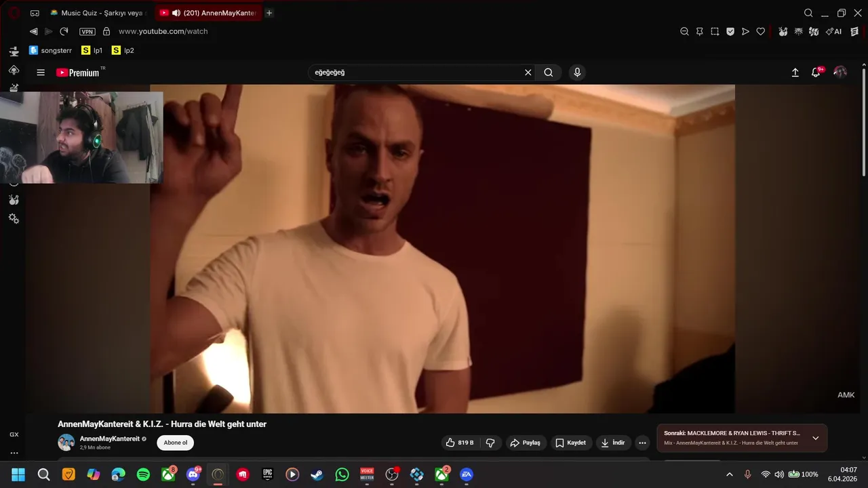Toggle the ad blocker shield icon
The height and width of the screenshot is (488, 868).
click(x=730, y=31)
